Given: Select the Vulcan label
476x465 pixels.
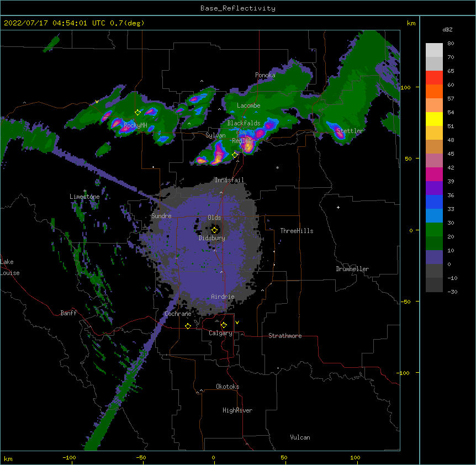Looking at the screenshot, I should point(300,437).
